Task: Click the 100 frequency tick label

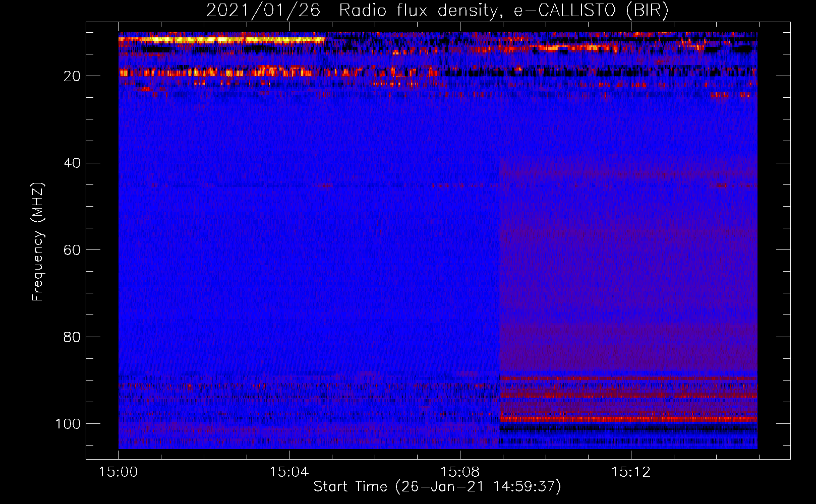Action: [68, 424]
